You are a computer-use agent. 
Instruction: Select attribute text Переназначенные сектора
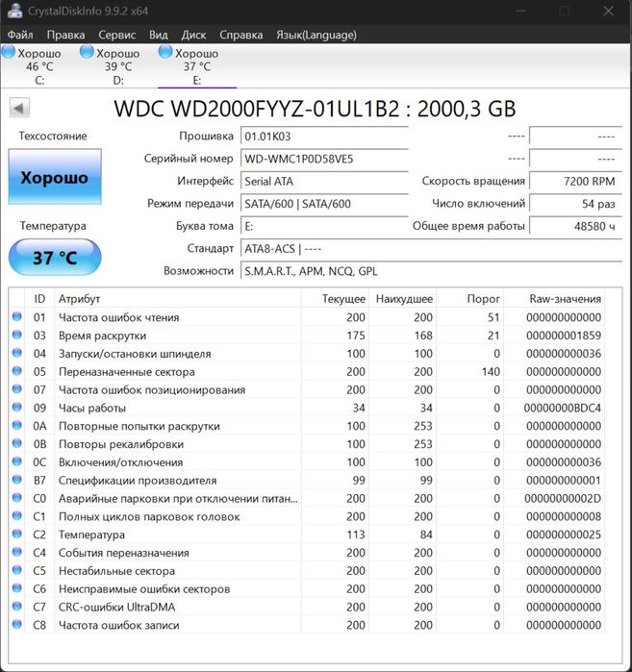pyautogui.click(x=126, y=372)
